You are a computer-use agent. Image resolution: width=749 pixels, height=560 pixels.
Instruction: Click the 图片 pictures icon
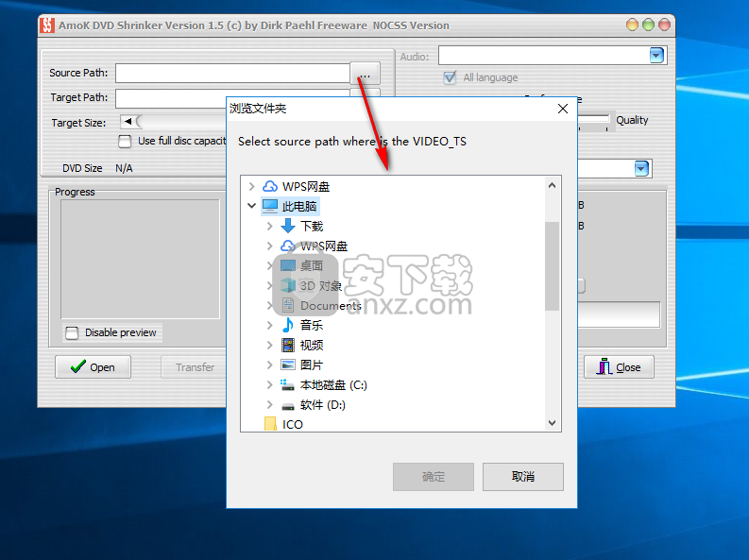[x=288, y=365]
